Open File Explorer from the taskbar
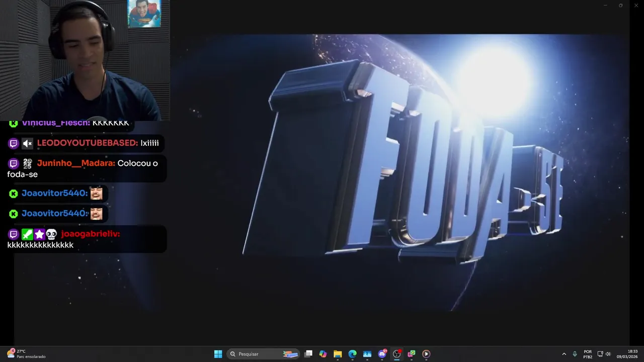Image resolution: width=644 pixels, height=362 pixels. tap(338, 354)
